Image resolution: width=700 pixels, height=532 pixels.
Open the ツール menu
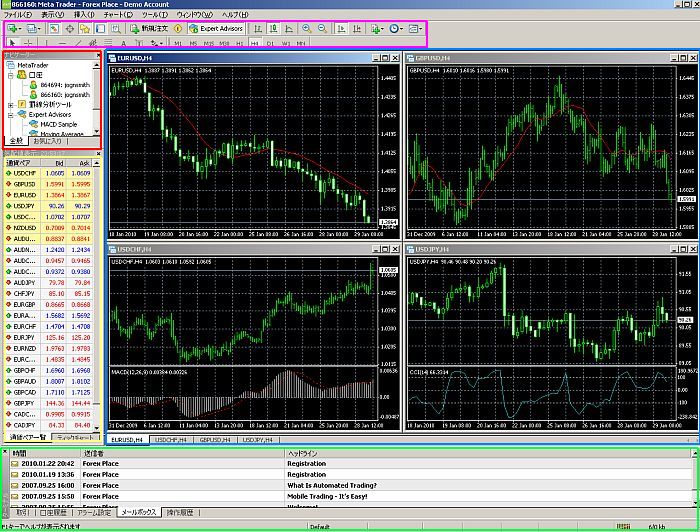[155, 15]
